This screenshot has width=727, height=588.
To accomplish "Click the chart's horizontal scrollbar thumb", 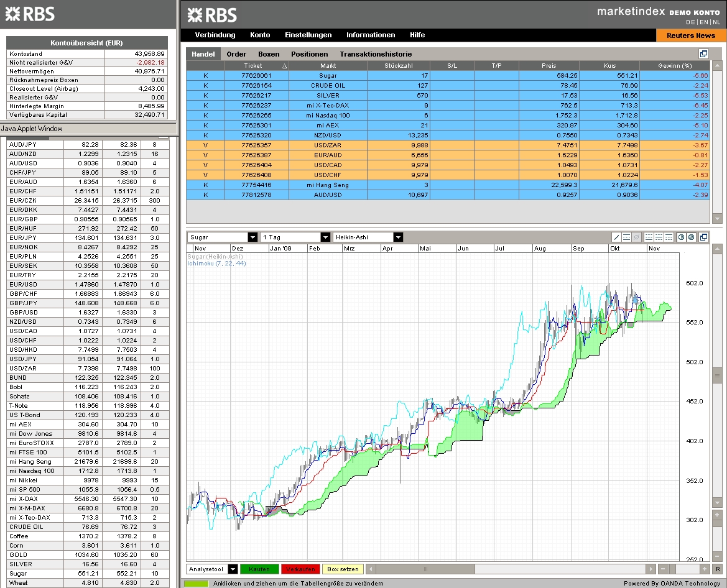I will coord(425,569).
